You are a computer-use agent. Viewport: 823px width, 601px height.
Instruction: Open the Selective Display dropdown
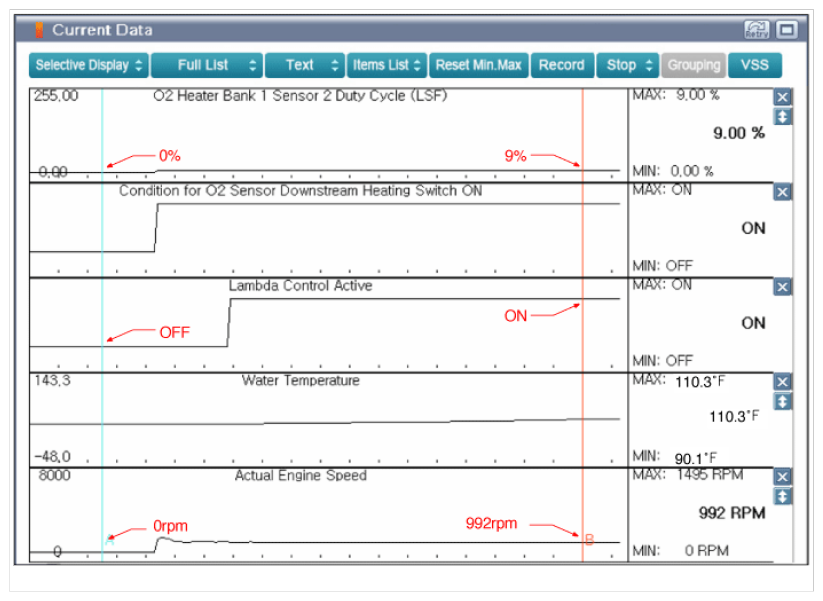89,65
